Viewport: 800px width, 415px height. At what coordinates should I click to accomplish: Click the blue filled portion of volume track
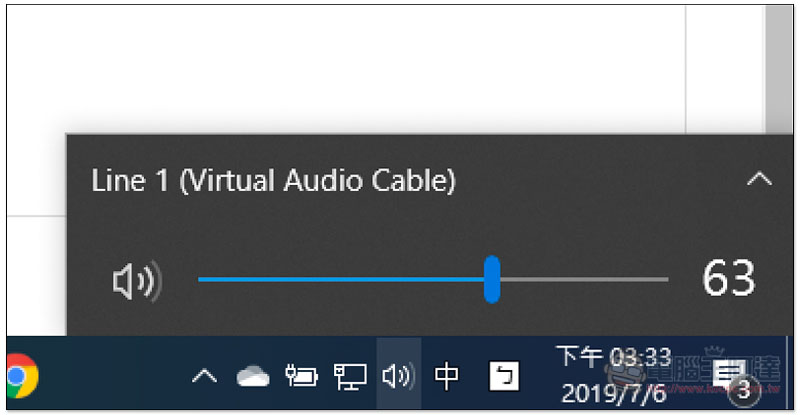point(341,279)
